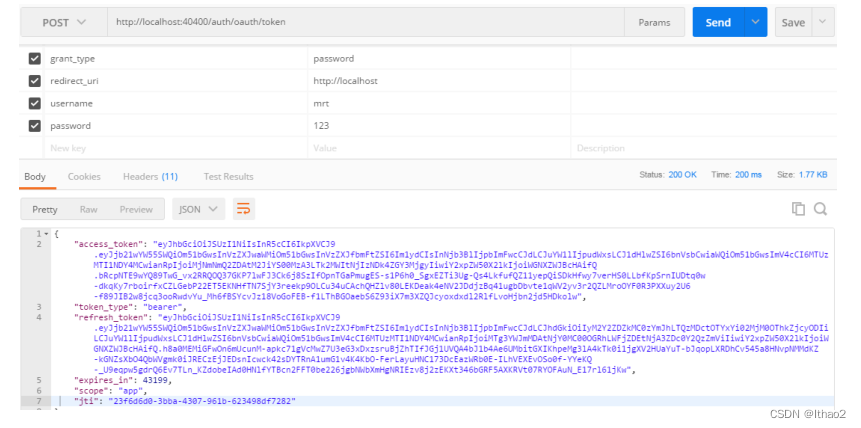Send the request
The image size is (861, 428).
(x=718, y=22)
